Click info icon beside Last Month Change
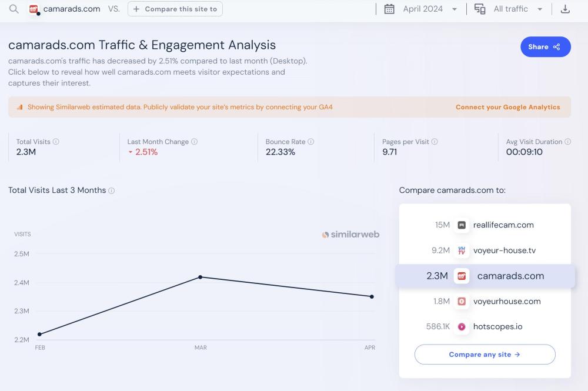This screenshot has height=391, width=588. 195,142
